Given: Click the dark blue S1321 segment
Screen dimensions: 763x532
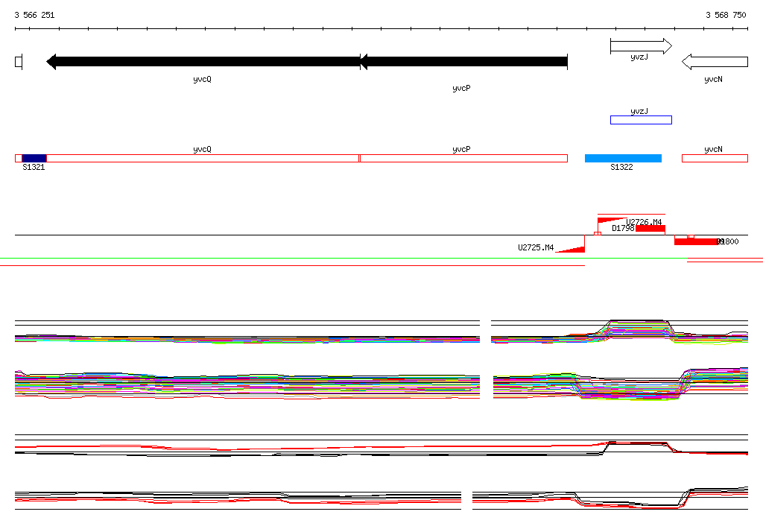Looking at the screenshot, I should point(34,158).
